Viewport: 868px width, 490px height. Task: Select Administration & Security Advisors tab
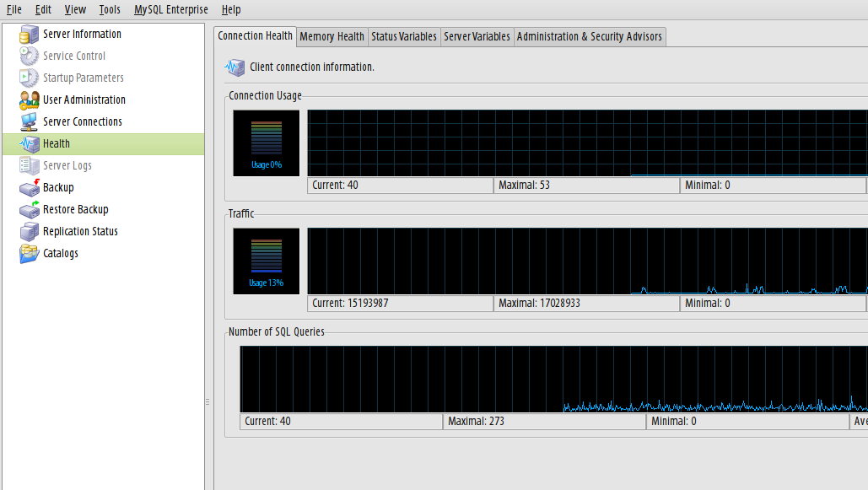point(590,37)
